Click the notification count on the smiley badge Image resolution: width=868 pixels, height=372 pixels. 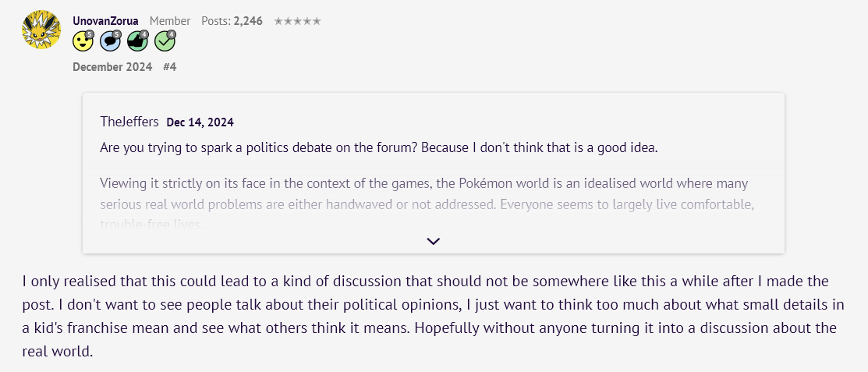tap(90, 34)
